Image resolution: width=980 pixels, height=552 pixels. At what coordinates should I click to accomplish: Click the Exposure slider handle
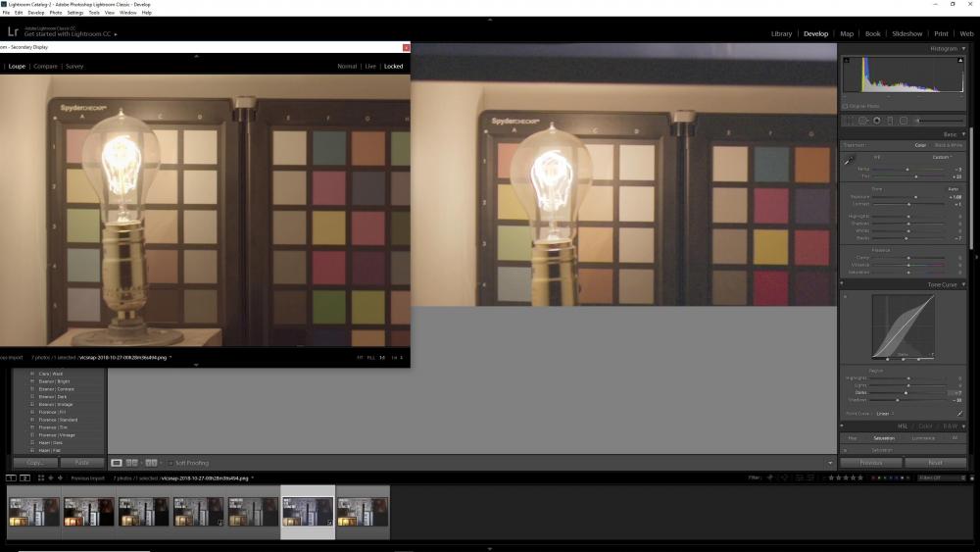point(915,197)
